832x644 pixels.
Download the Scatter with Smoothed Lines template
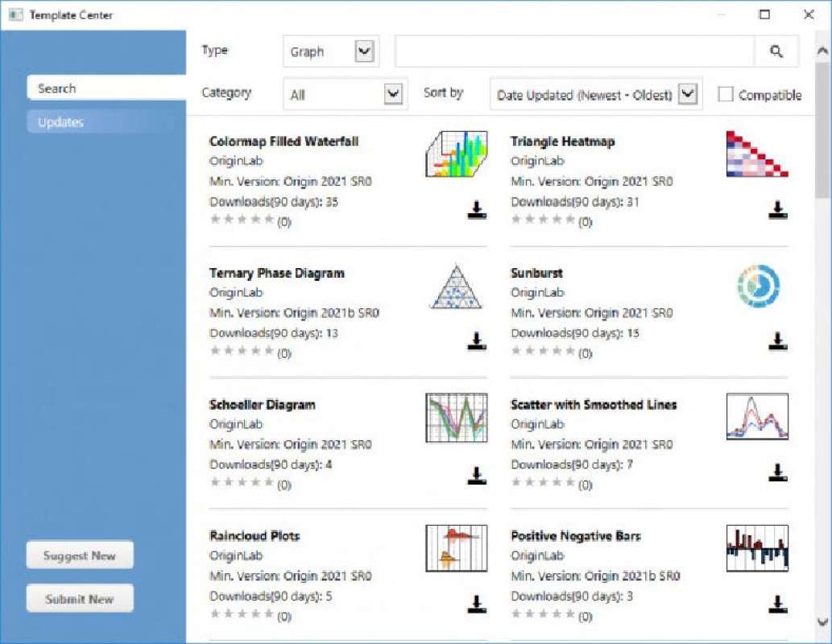pos(777,474)
